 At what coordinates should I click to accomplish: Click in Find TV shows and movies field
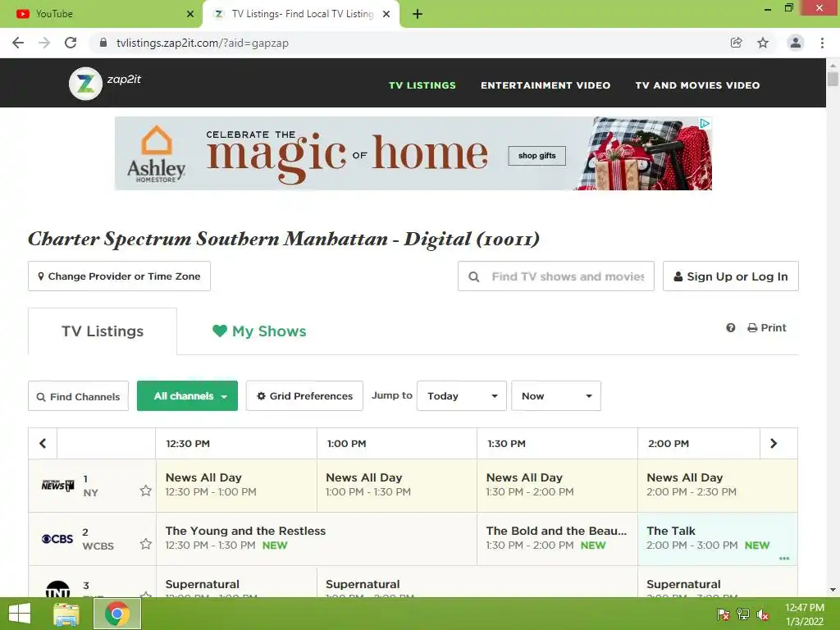556,276
